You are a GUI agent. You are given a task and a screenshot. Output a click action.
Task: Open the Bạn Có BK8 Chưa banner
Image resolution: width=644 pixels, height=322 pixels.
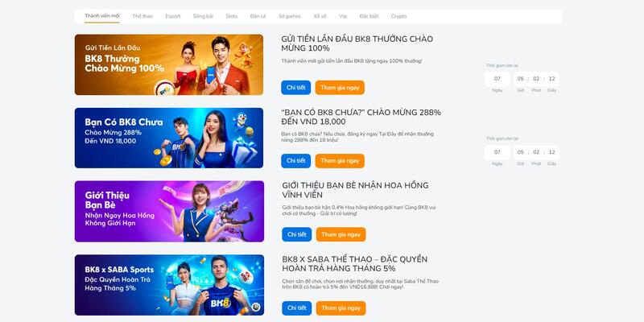tap(169, 138)
